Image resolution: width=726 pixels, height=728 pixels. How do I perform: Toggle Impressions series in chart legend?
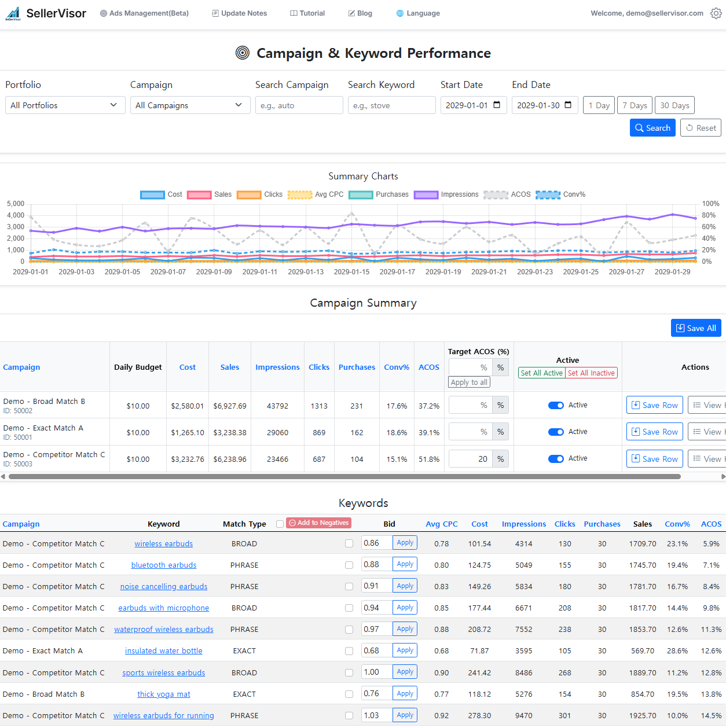click(446, 194)
